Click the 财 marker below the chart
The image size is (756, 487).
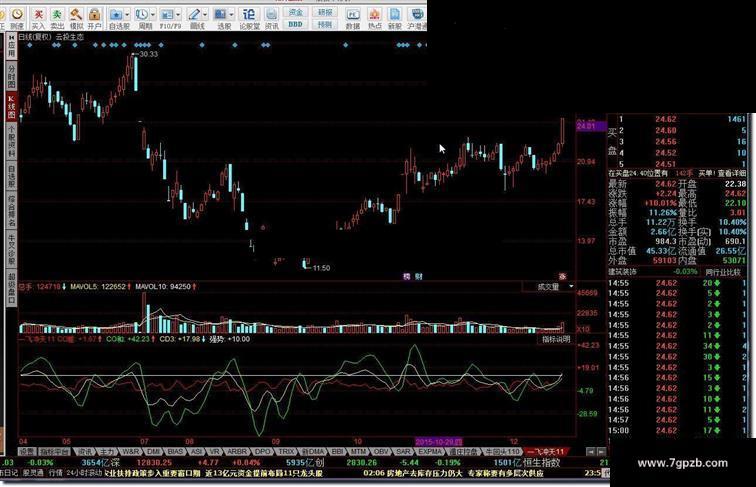point(418,276)
